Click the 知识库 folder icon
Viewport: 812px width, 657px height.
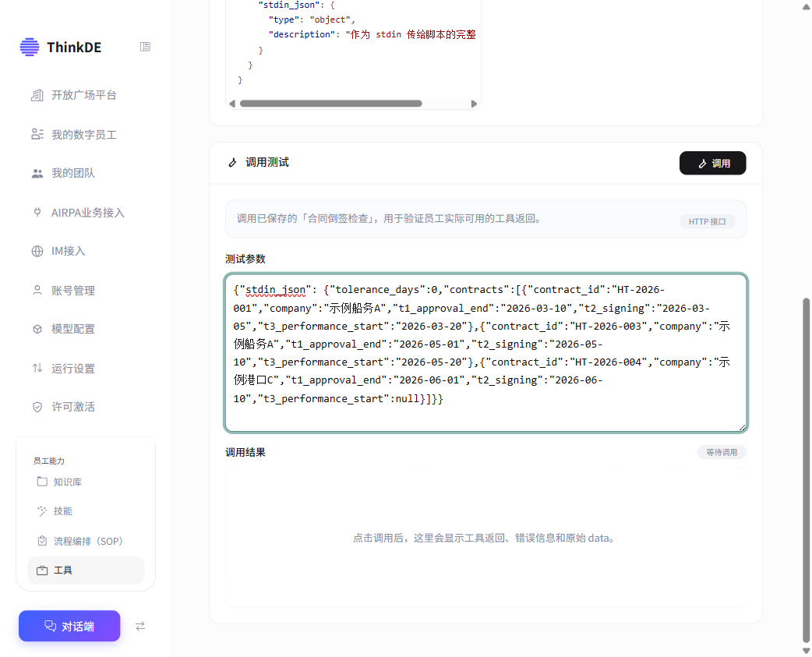pos(42,482)
